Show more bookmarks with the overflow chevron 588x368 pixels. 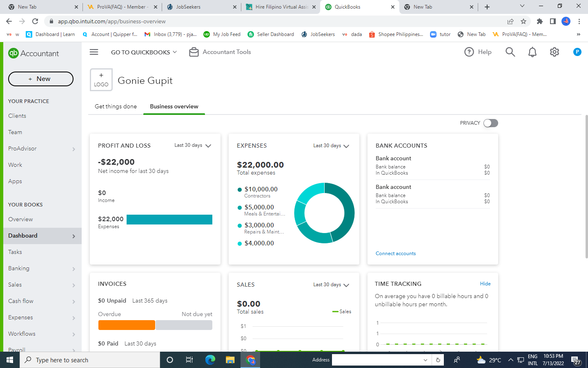coord(579,34)
